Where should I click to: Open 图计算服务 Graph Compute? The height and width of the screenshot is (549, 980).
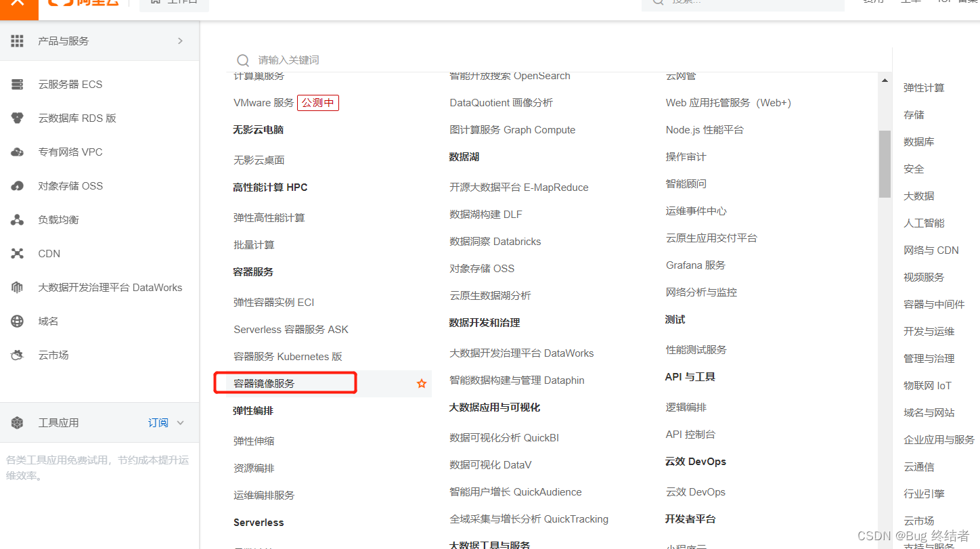point(512,130)
